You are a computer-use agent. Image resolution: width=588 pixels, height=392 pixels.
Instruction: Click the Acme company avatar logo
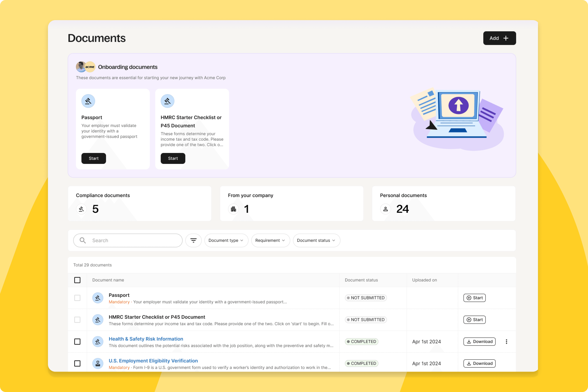point(90,67)
